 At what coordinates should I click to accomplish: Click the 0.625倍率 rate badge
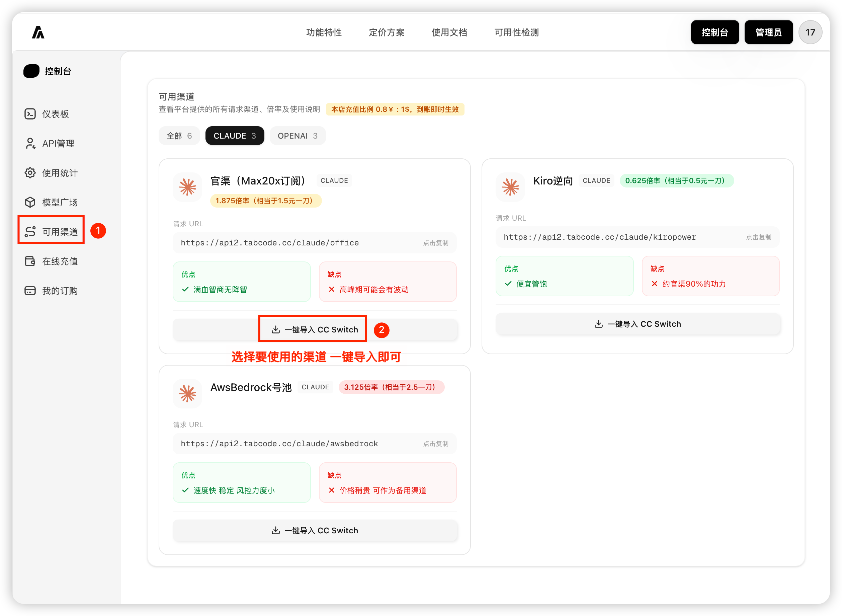pos(677,180)
